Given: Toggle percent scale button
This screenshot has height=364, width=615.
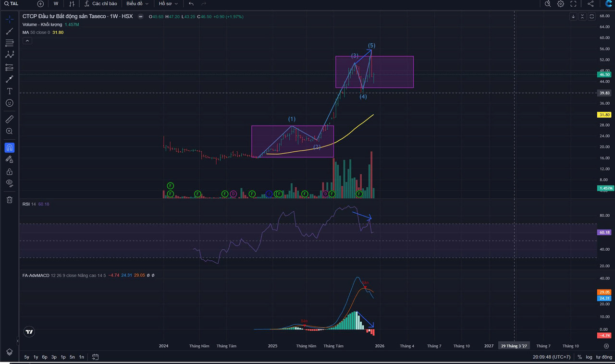Looking at the screenshot, I should point(579,357).
